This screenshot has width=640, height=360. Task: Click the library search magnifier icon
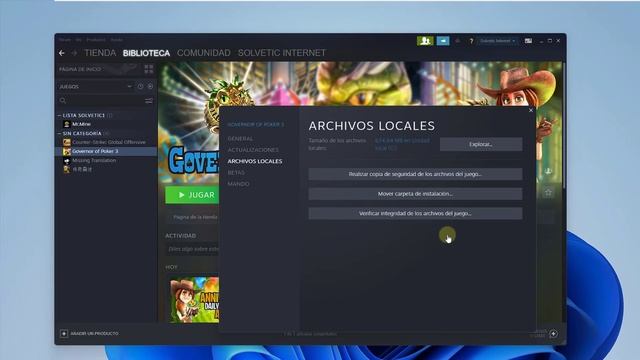coord(63,100)
